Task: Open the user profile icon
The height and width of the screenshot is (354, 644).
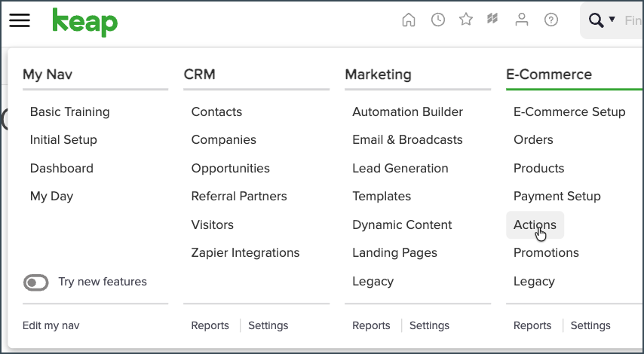Action: pos(522,20)
